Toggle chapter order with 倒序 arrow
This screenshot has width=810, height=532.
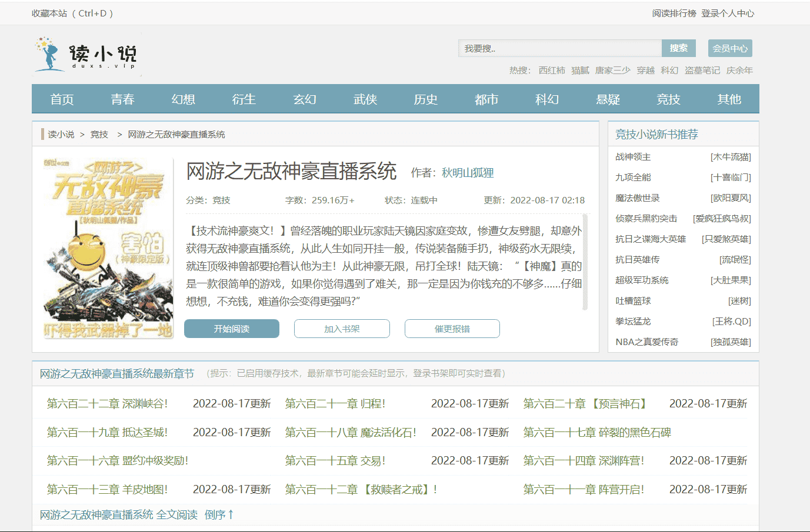tap(219, 515)
